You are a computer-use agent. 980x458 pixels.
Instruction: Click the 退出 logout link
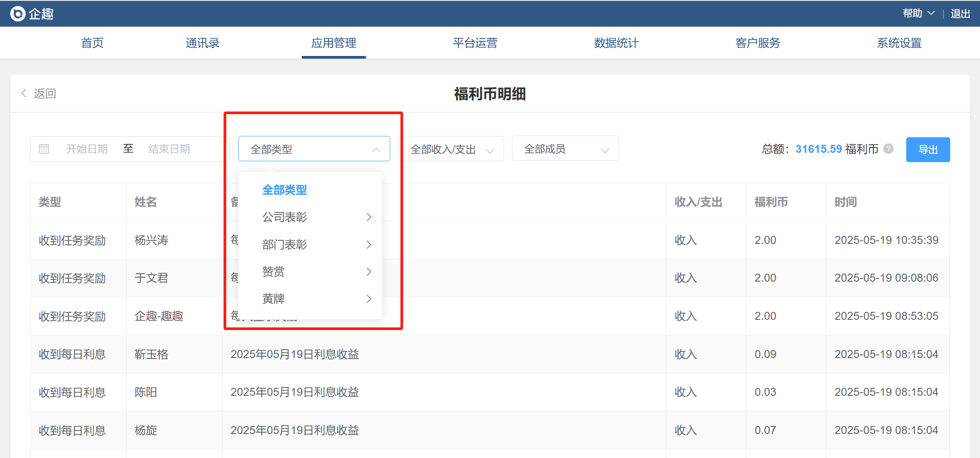(960, 14)
